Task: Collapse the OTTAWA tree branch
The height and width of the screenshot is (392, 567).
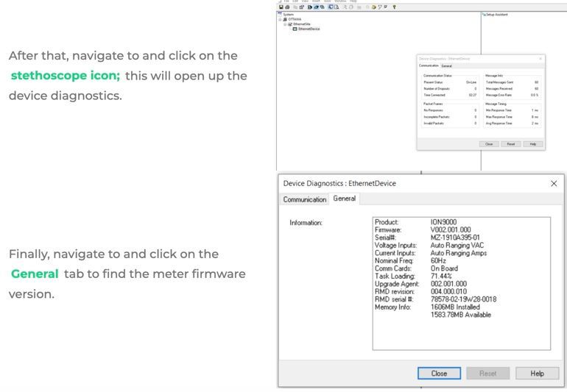Action: click(280, 19)
